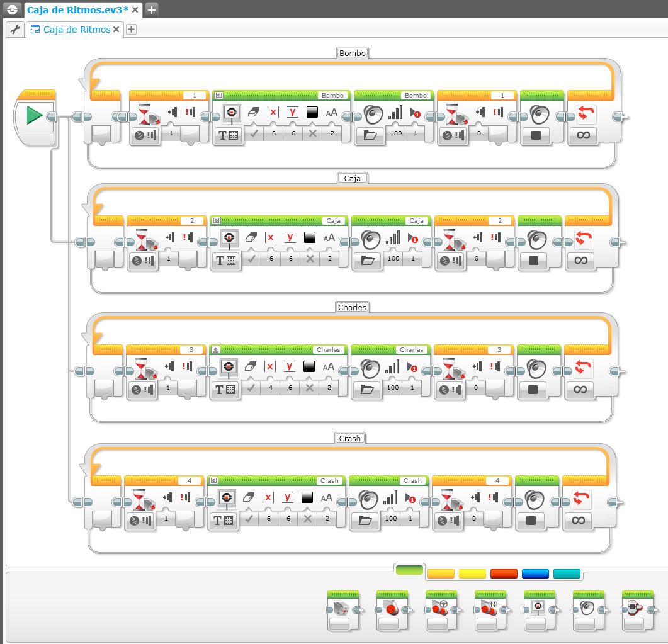The height and width of the screenshot is (644, 668).
Task: Click the green Start block play button
Action: coord(34,115)
